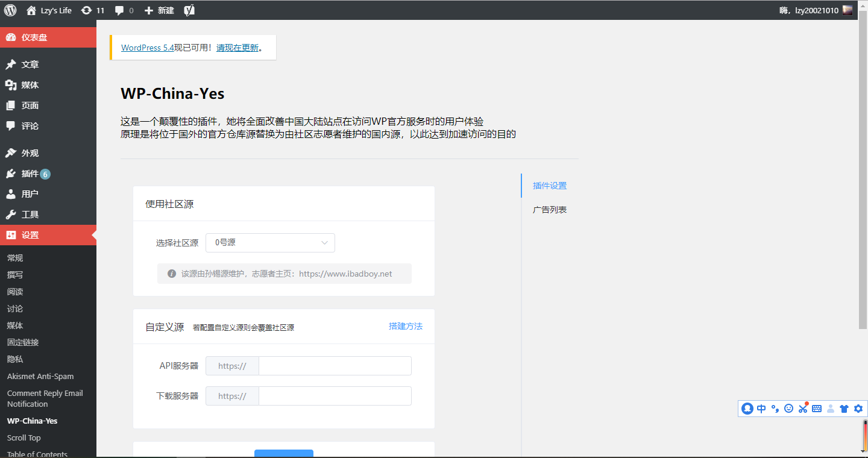Open the 11 pending updates

point(92,10)
